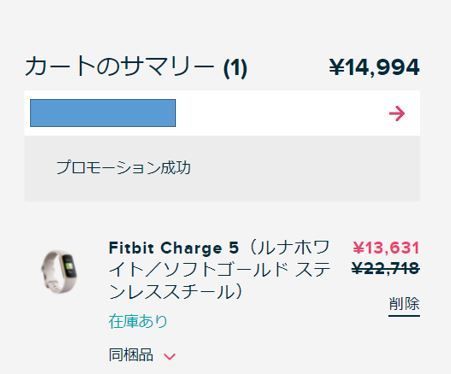Open the bold Fitbit Charge 5 title
451x374 pixels.
click(x=174, y=248)
